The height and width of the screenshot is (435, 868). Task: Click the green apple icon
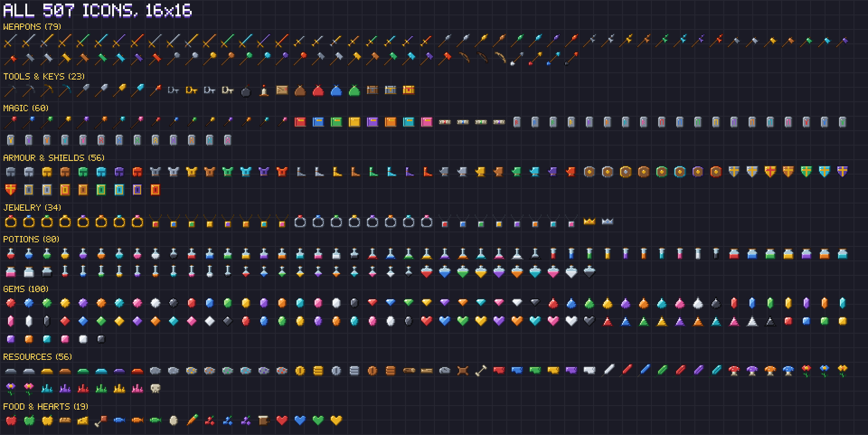[29, 420]
